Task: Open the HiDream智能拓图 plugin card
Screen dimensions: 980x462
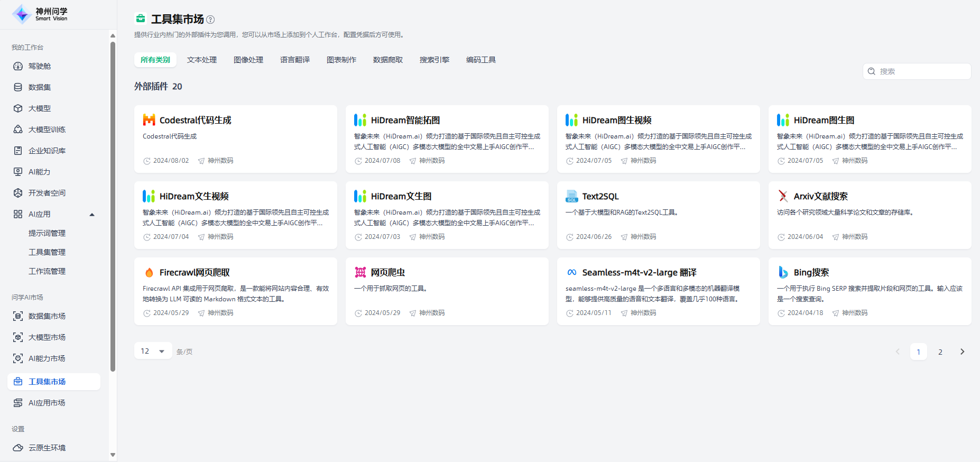Action: click(447, 139)
